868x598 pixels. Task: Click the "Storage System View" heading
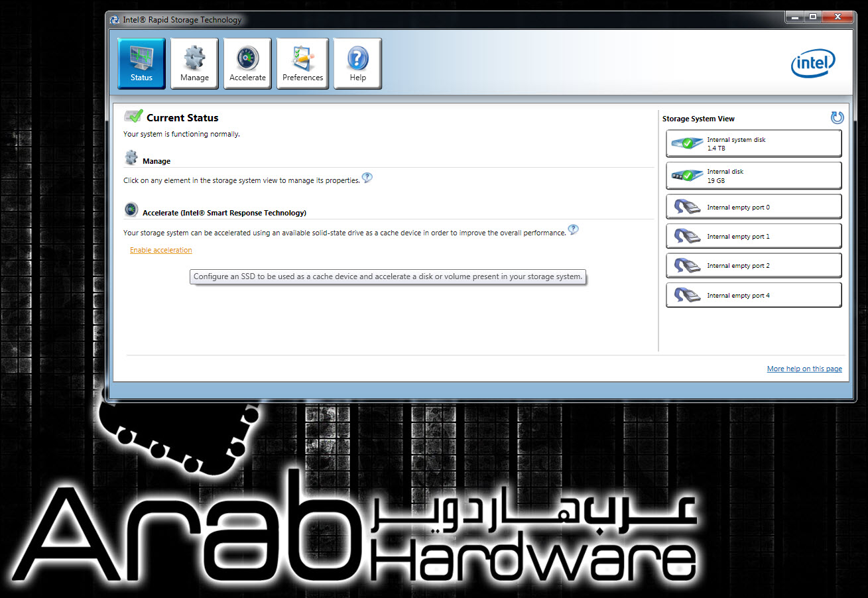click(698, 119)
